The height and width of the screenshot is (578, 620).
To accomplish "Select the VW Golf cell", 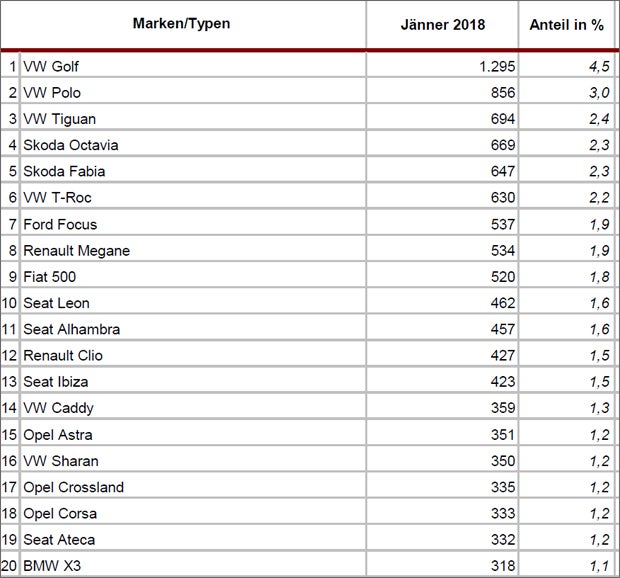I will tap(51, 66).
